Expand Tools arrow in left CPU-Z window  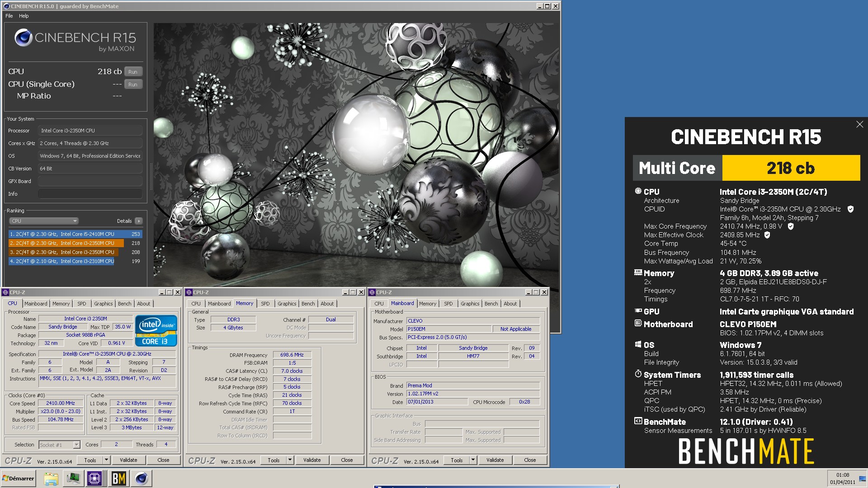(107, 460)
